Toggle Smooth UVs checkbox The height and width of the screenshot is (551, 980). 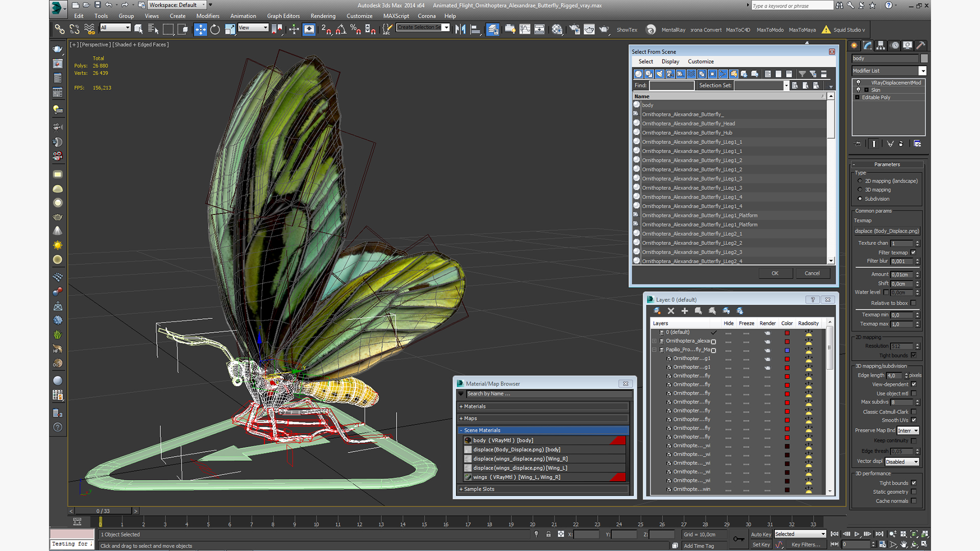[913, 420]
